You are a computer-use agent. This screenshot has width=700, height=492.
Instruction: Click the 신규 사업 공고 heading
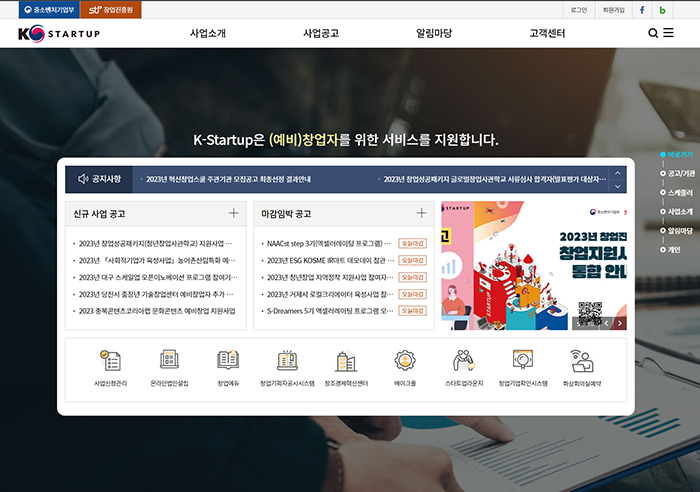click(x=99, y=213)
